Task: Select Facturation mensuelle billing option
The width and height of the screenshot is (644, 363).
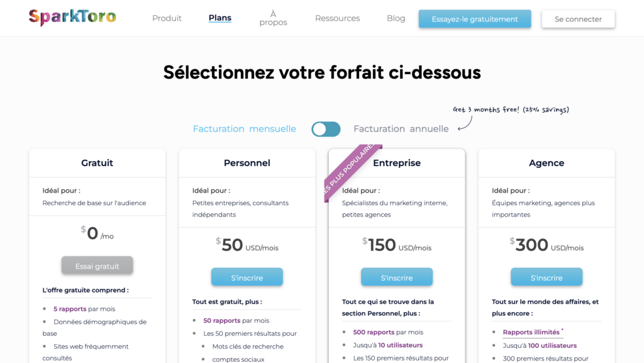Action: tap(244, 129)
